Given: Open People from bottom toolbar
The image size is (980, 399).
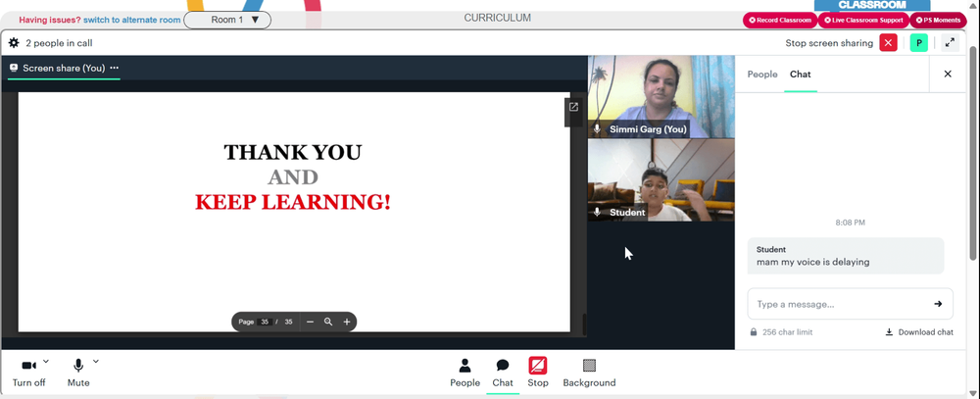Looking at the screenshot, I should tap(465, 373).
